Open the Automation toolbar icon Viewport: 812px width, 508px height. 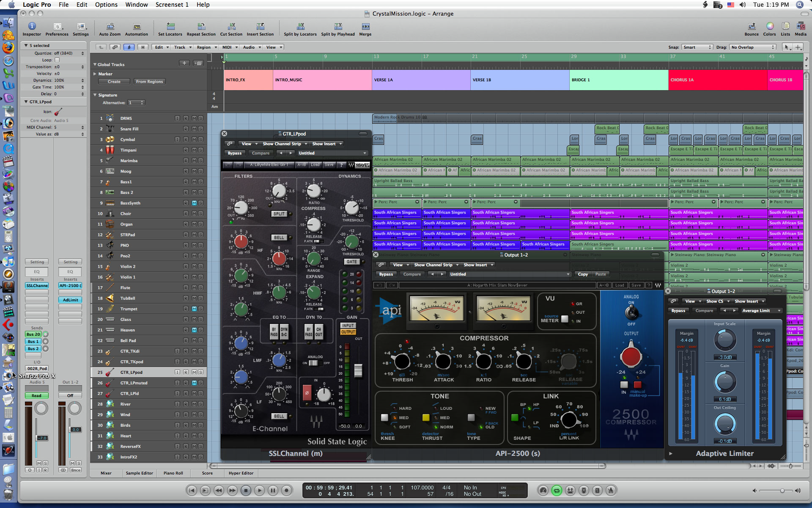tap(136, 26)
